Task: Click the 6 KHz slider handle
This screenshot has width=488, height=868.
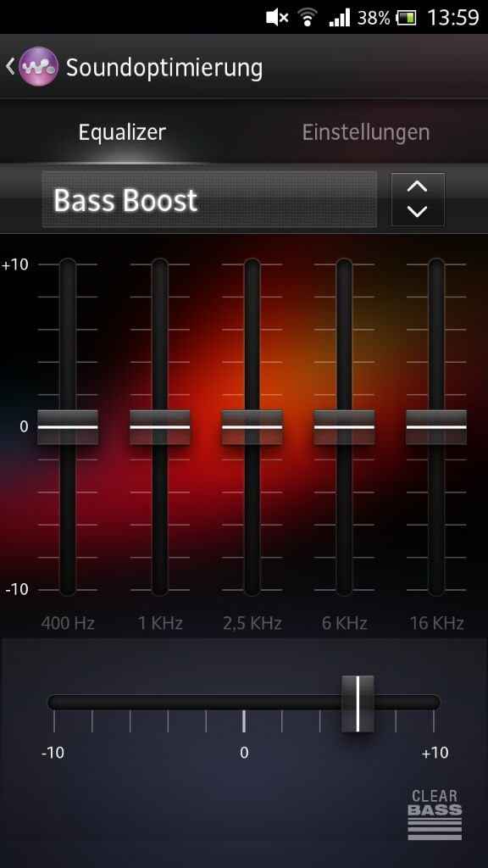Action: pyautogui.click(x=344, y=427)
